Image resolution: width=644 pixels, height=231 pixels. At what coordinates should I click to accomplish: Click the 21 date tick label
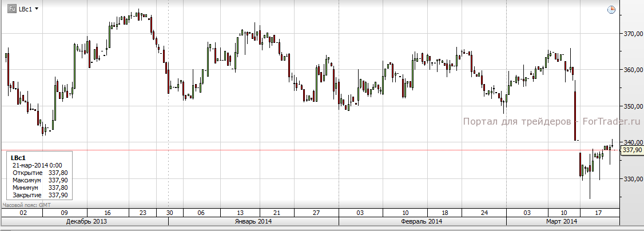tap(277, 213)
